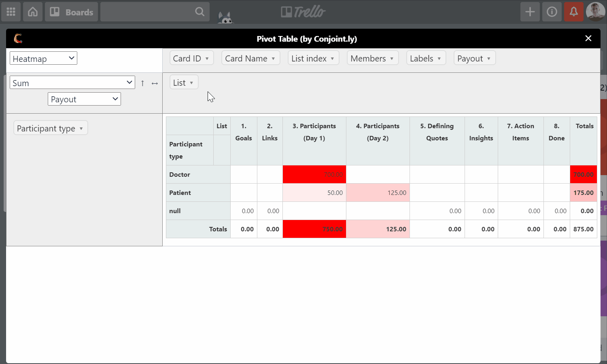Open the Trello information panel

click(552, 12)
